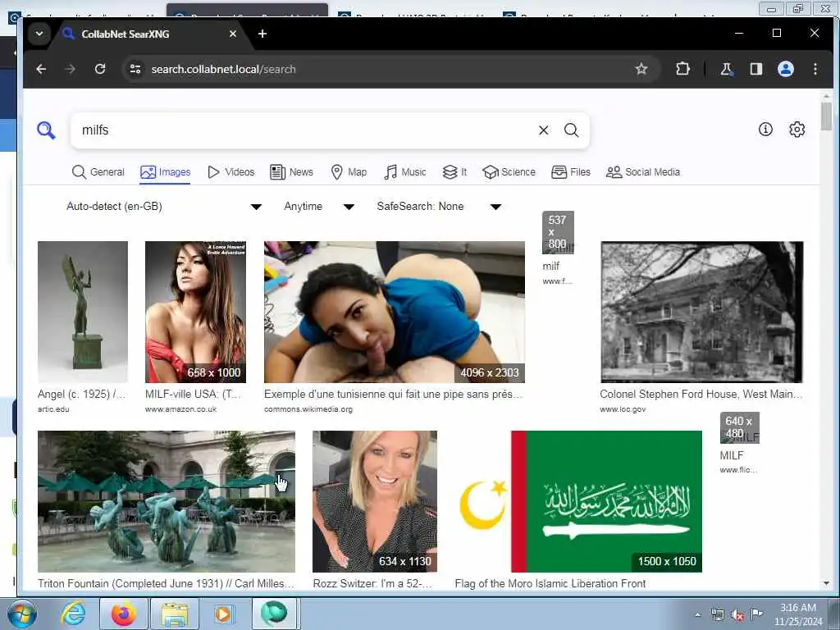
Task: Click the scrollbar up arrow
Action: (825, 97)
